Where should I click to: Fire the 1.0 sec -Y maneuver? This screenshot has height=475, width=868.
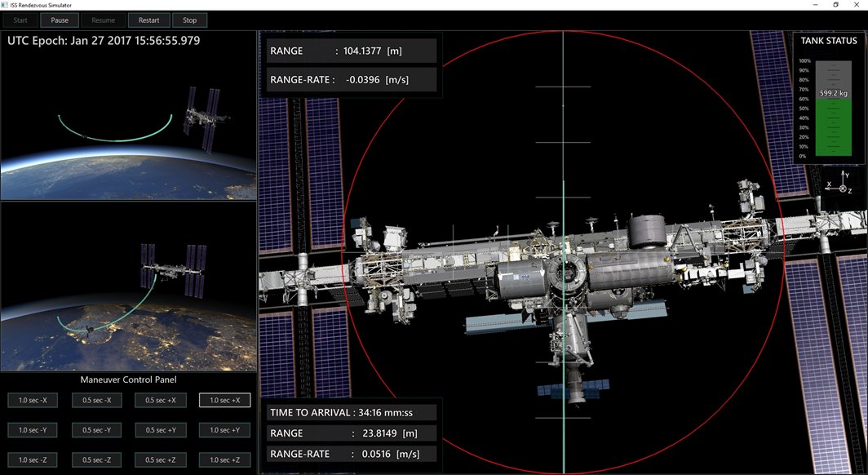tap(33, 430)
